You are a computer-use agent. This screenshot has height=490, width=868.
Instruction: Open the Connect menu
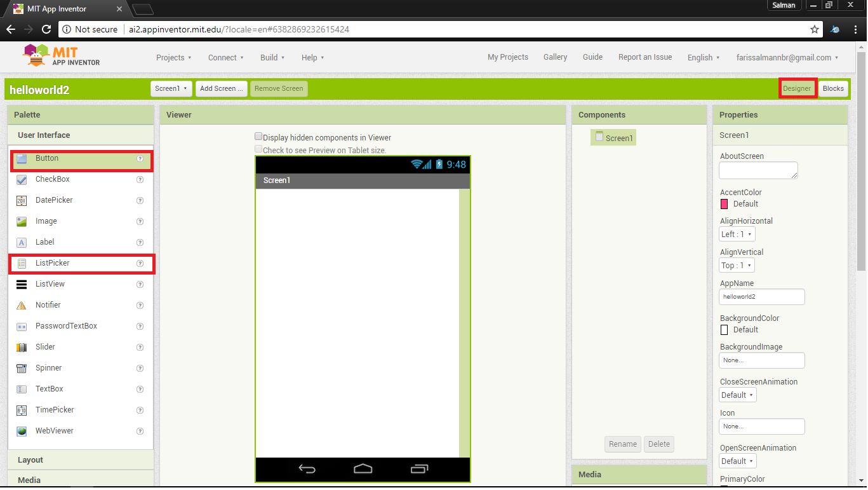coord(226,58)
